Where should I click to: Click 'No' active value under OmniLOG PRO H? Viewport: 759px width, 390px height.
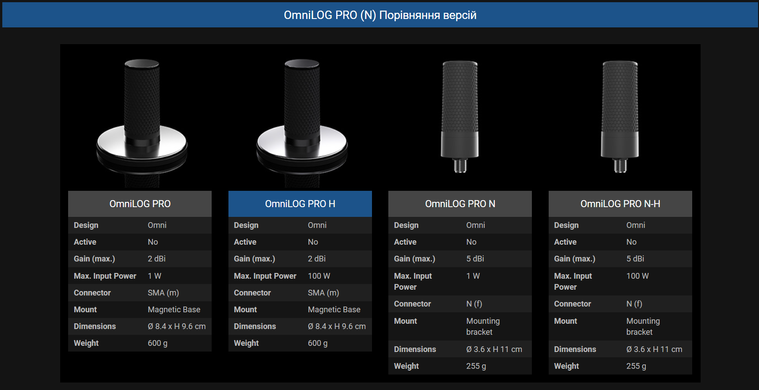[x=313, y=242]
